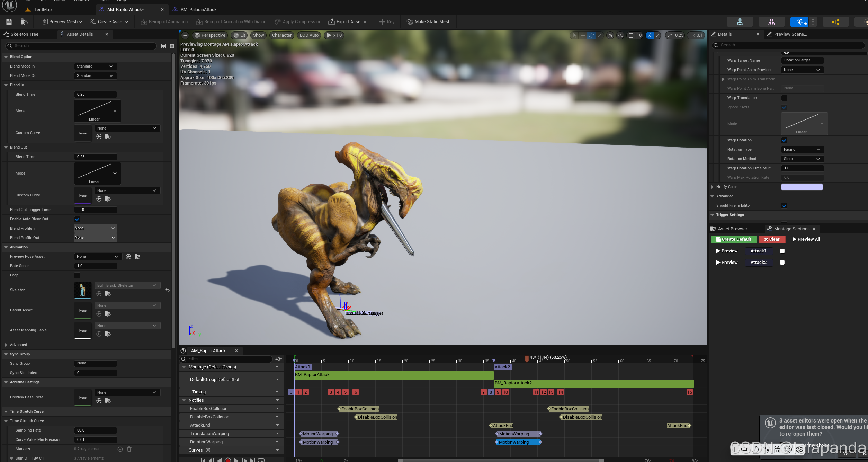Image resolution: width=868 pixels, height=462 pixels.
Task: Enable the Loop checkbox
Action: 77,275
